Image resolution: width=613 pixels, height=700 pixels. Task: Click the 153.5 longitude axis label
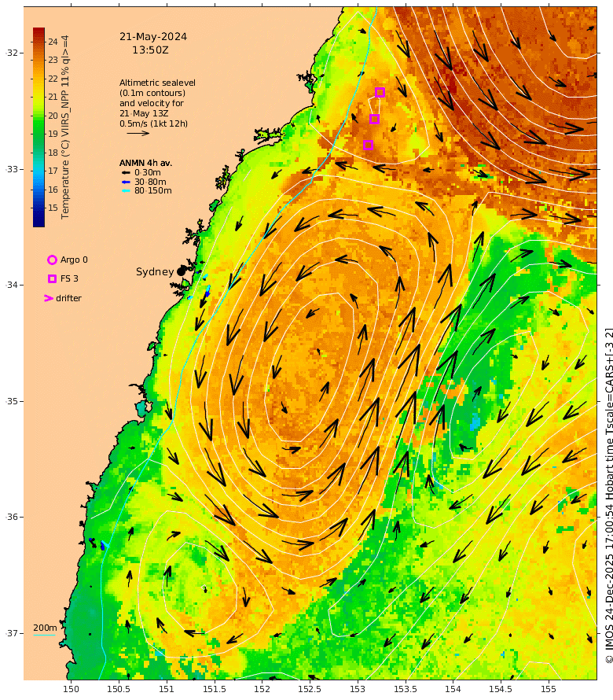click(x=405, y=689)
